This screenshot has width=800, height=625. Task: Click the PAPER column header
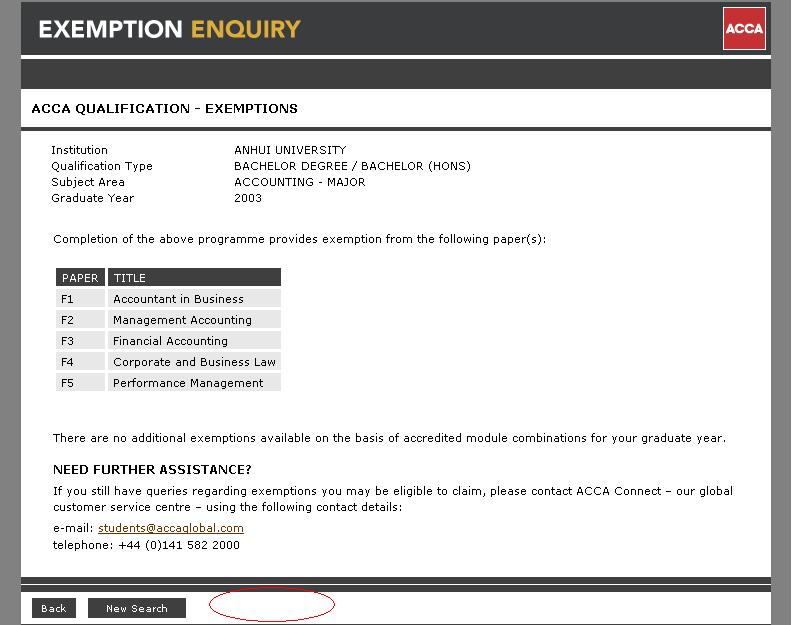(80, 278)
